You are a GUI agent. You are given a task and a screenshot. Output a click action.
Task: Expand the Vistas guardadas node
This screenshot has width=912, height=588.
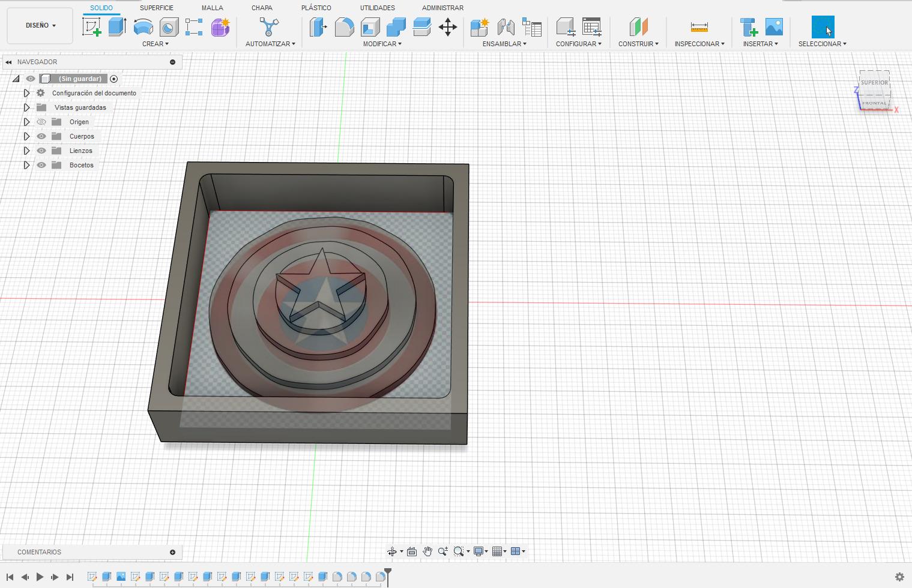coord(26,107)
